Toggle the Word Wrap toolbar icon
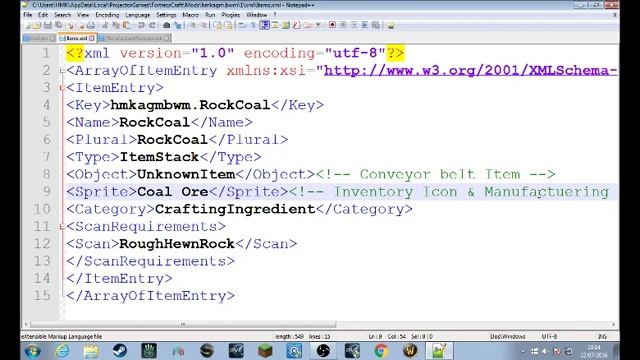The width and height of the screenshot is (640, 360). [x=243, y=25]
